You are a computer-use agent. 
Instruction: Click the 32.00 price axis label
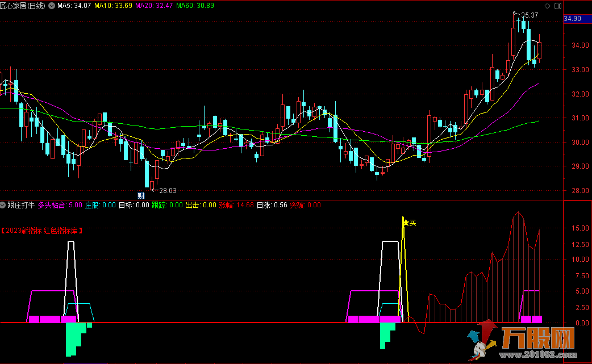pyautogui.click(x=580, y=94)
